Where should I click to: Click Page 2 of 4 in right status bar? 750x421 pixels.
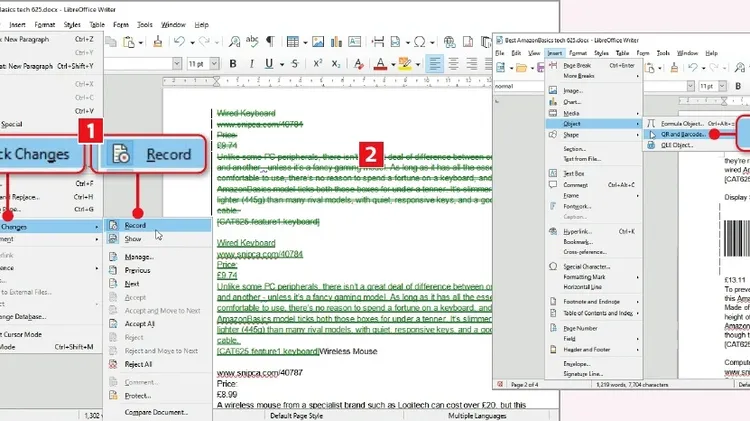pos(525,384)
